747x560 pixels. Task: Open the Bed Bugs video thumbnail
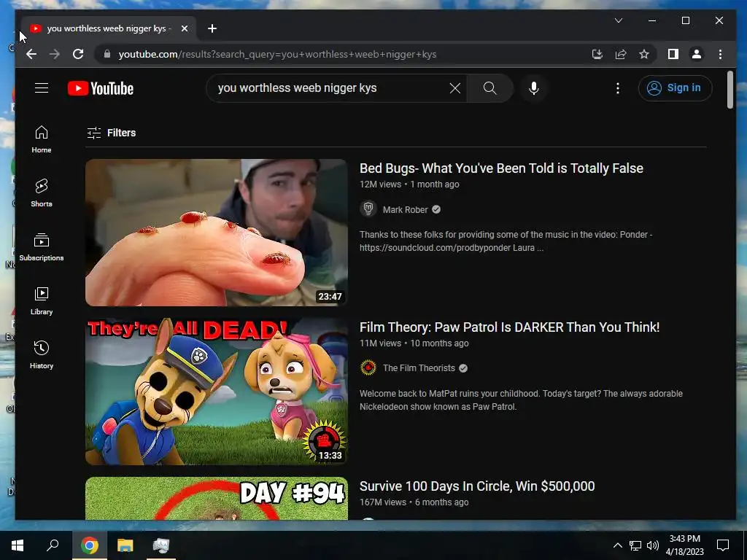pyautogui.click(x=217, y=233)
